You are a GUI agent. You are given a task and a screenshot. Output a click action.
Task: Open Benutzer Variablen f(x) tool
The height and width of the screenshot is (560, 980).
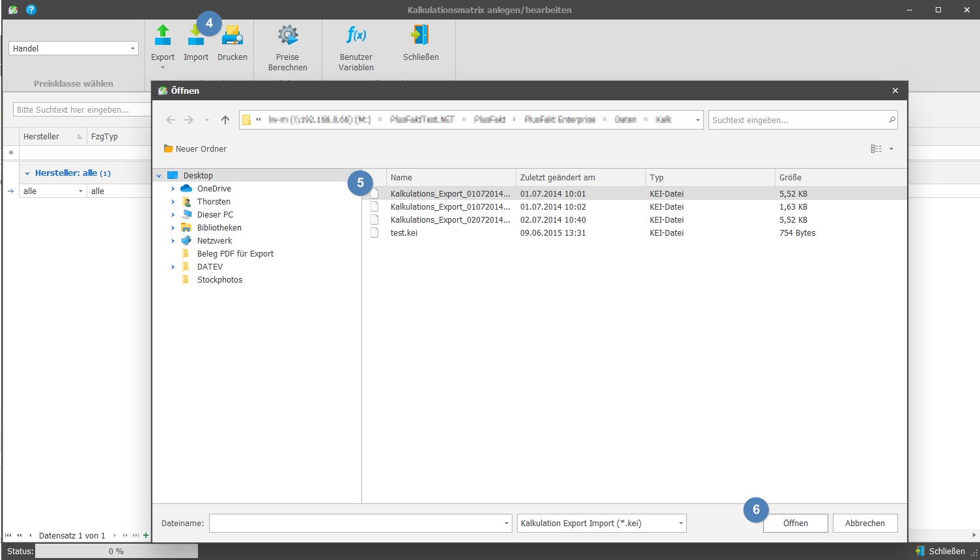point(356,35)
